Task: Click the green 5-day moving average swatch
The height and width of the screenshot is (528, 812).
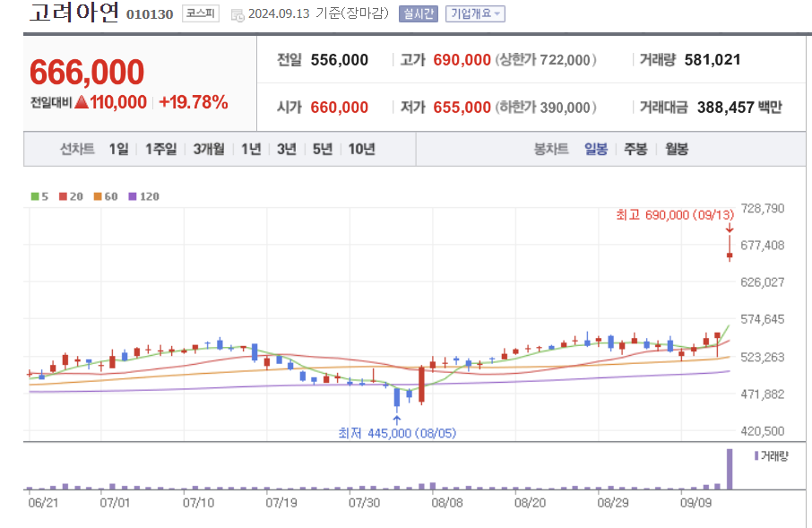Action: 35,196
